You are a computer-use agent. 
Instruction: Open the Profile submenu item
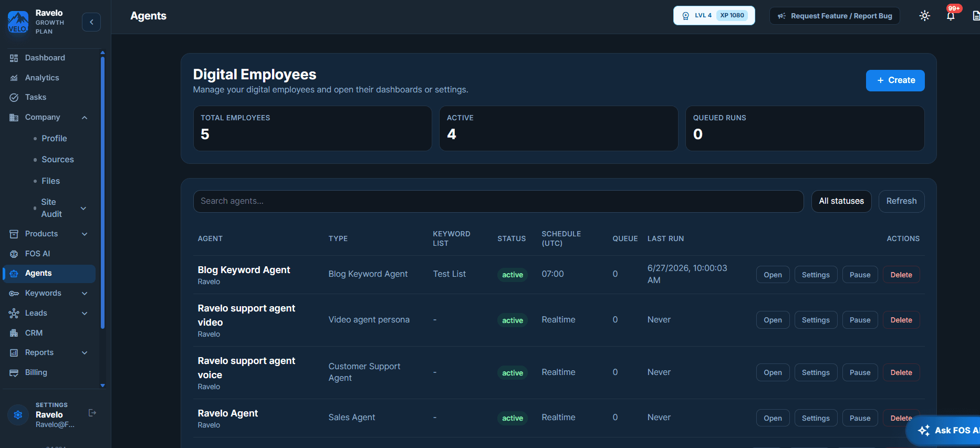pos(54,138)
